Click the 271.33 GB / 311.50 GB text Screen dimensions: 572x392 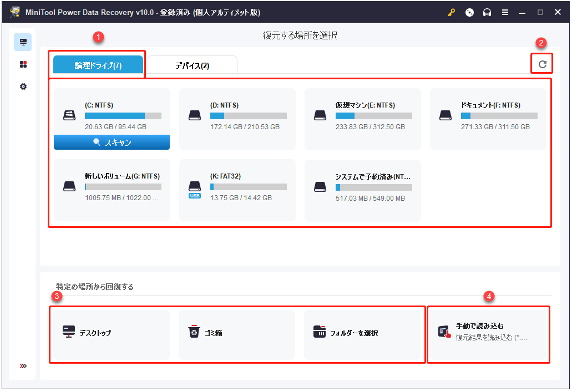(x=495, y=127)
